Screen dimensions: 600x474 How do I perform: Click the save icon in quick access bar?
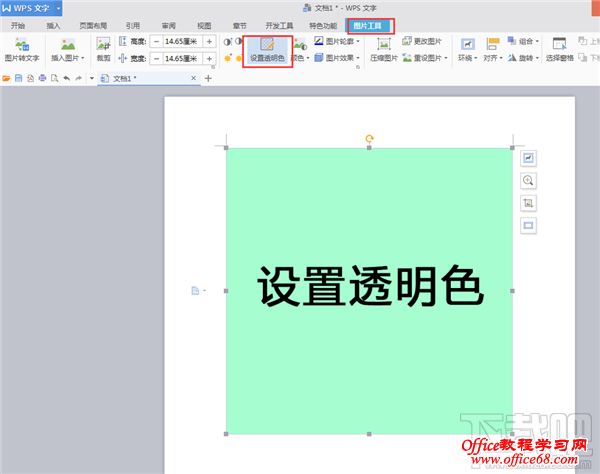click(18, 78)
